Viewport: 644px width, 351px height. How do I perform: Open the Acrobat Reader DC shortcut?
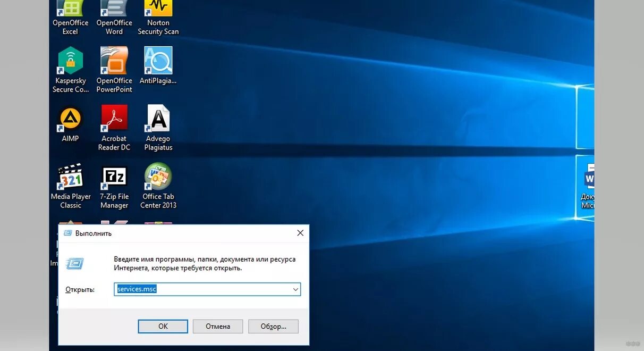114,127
